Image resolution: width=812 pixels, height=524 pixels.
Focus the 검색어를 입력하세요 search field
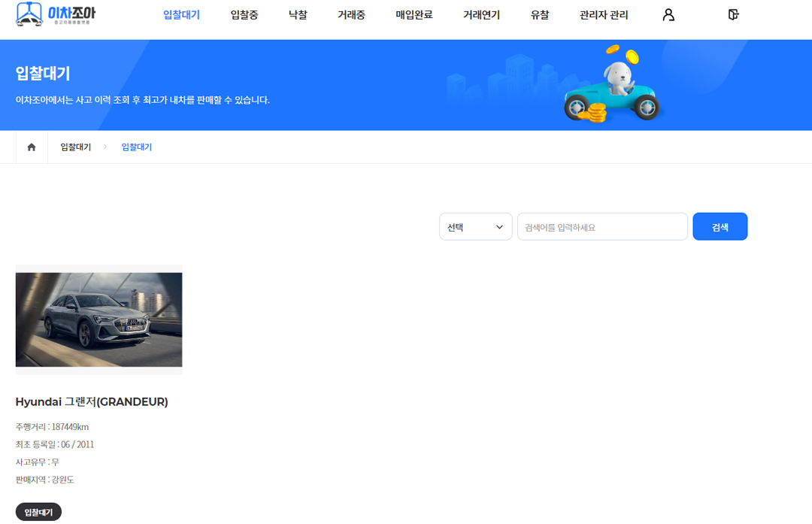coord(602,227)
